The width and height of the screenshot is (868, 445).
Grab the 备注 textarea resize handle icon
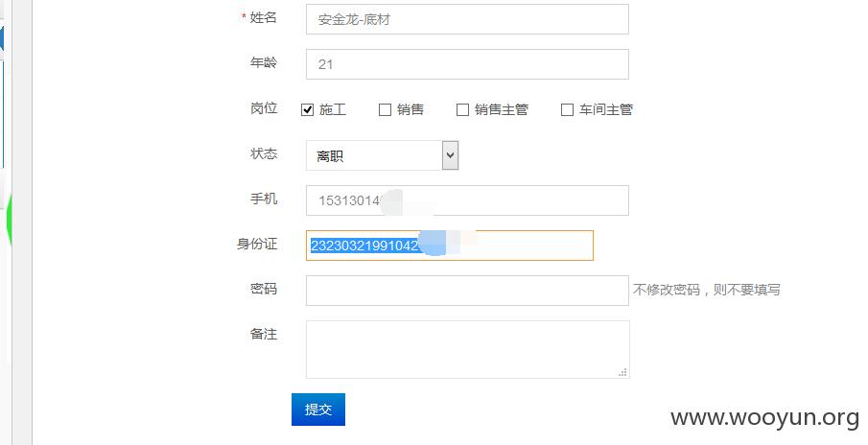622,372
